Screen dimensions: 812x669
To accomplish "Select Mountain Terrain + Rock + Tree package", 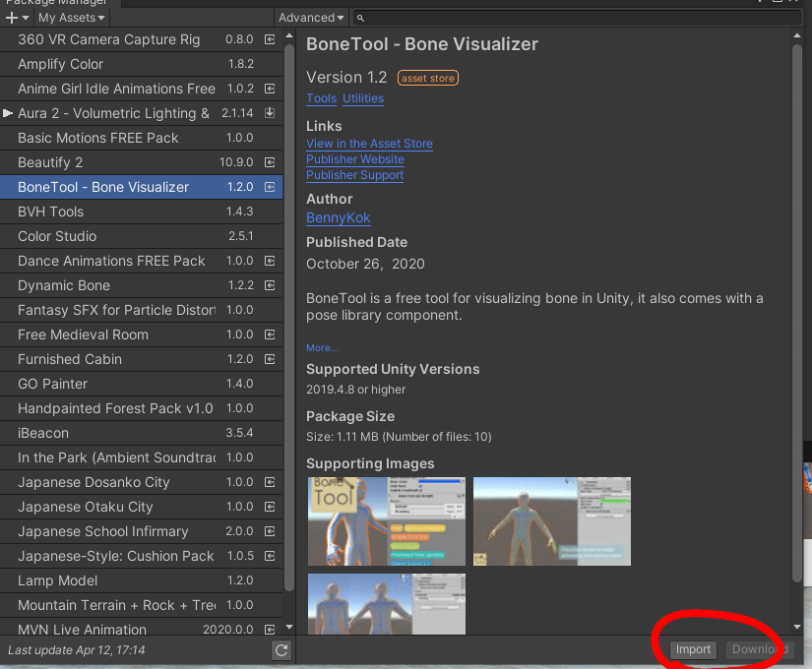I will [x=141, y=605].
